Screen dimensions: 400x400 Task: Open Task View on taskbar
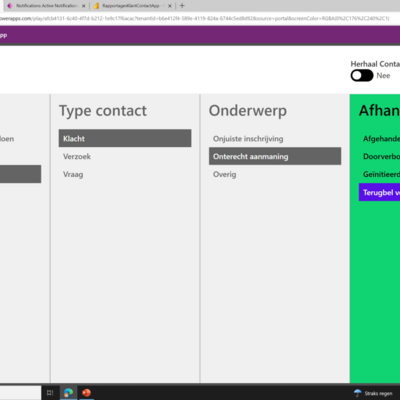tap(50, 393)
